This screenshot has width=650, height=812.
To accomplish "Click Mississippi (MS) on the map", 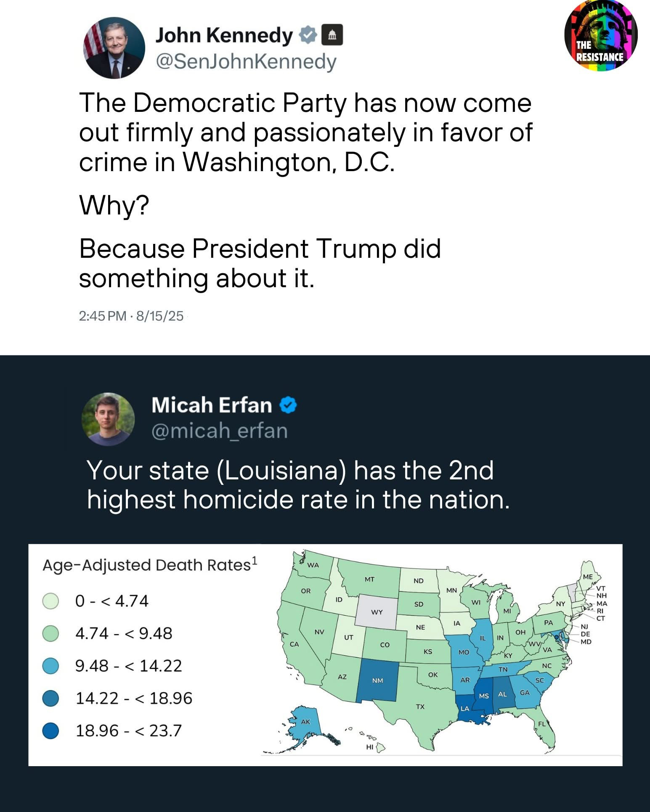I will point(484,696).
